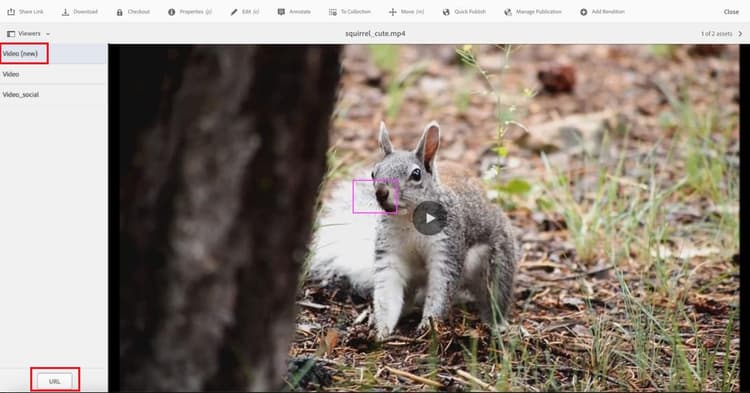The height and width of the screenshot is (393, 750).
Task: Click the Share Link toolbar action
Action: (x=25, y=11)
